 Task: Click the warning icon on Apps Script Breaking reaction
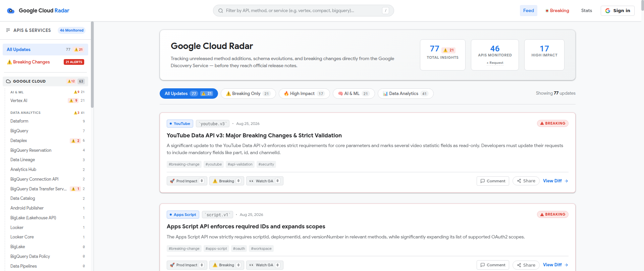[215, 265]
